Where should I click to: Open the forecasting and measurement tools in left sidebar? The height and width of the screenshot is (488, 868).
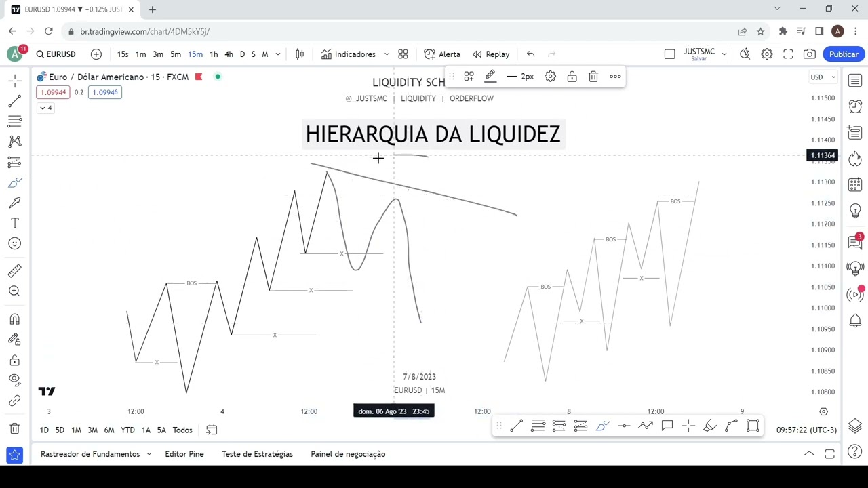(x=15, y=162)
